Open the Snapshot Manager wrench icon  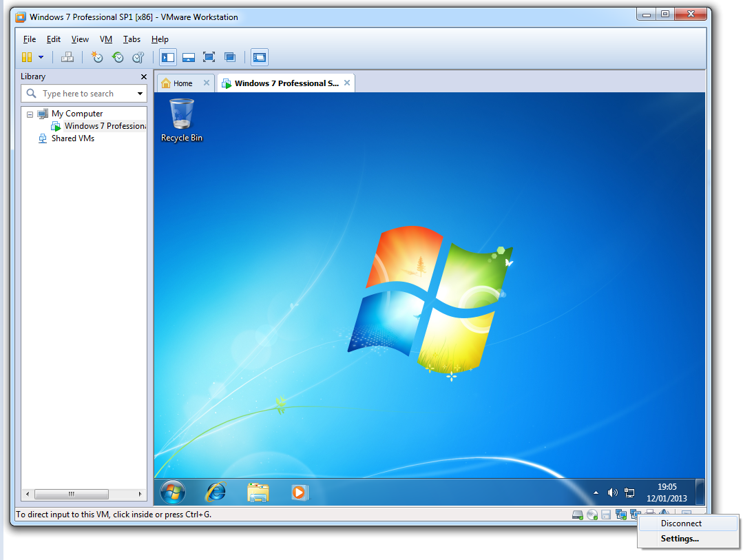pyautogui.click(x=138, y=57)
